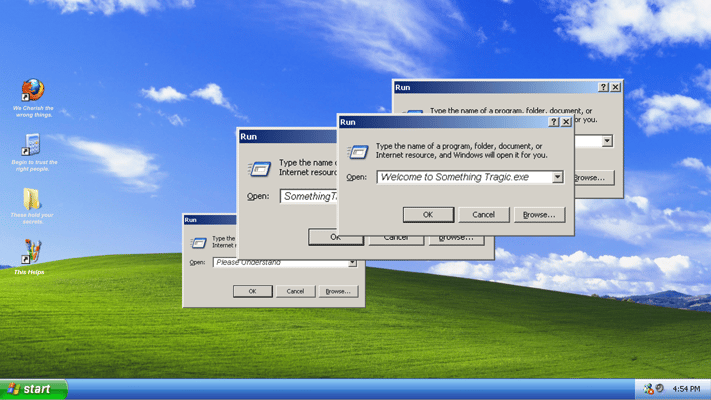Close the front Run dialog
The image size is (711, 400).
point(566,122)
